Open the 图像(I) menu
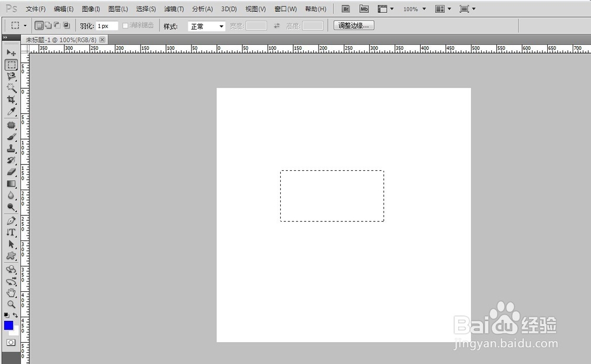 pos(91,9)
